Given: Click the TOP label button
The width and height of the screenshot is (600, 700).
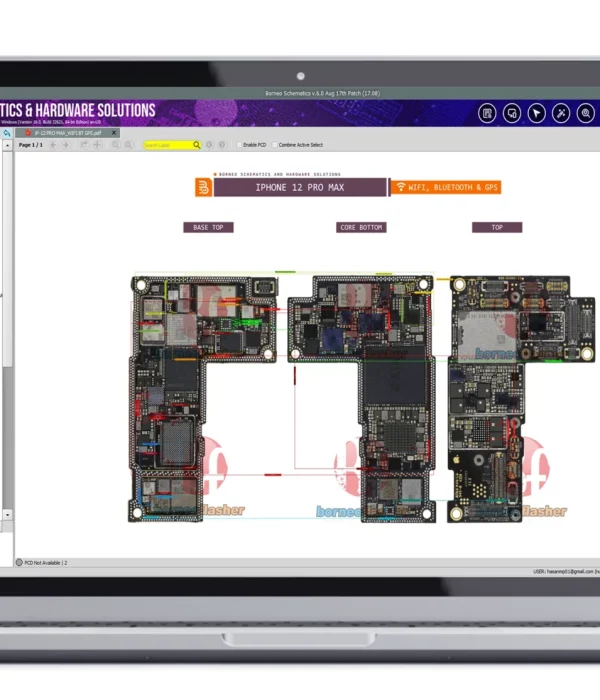Looking at the screenshot, I should point(497,227).
